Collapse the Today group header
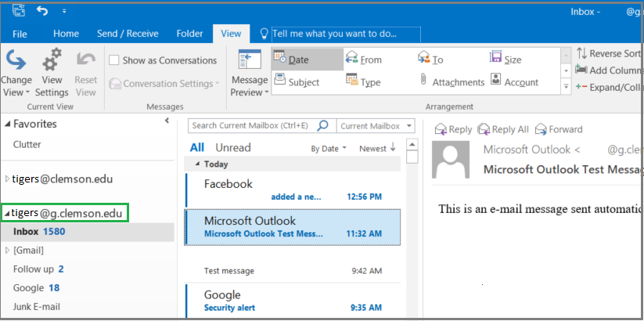 (x=197, y=164)
